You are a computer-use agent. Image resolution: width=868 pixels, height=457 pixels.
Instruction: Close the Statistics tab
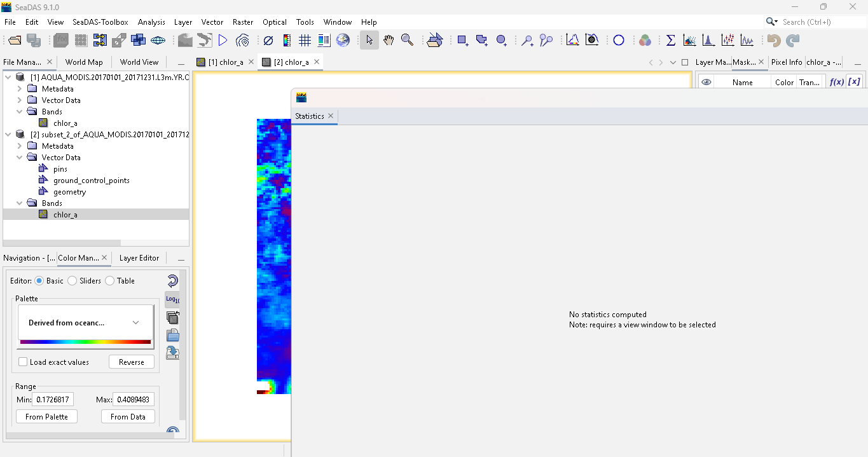coord(331,116)
